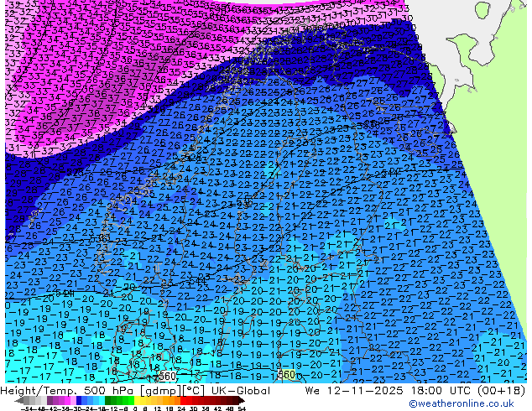
Task: Click the 'We 12-11-2025' date text
Action: 355,391
